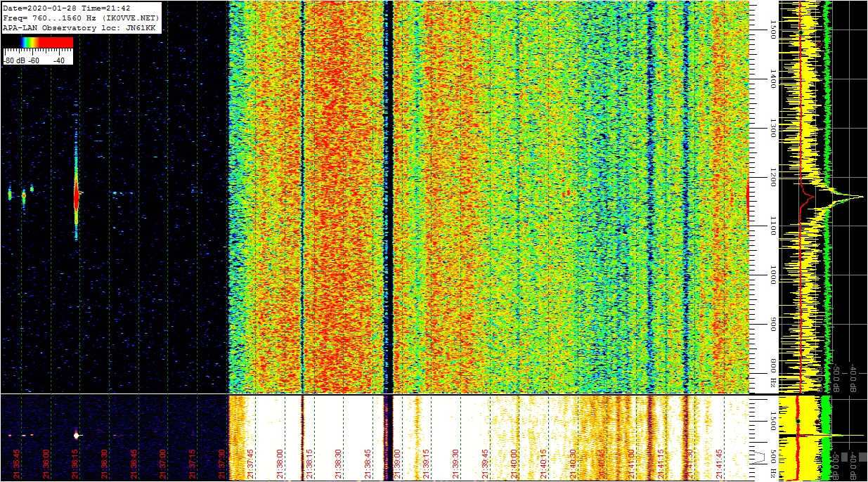
Task: Click the 500 Hz label on the lower strip scale
Action: pos(772,462)
